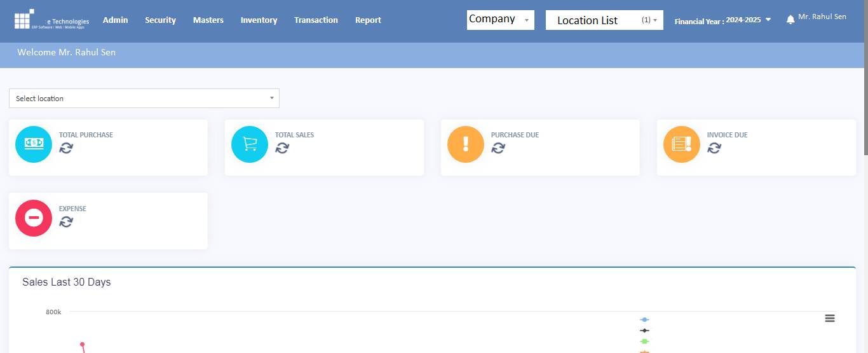This screenshot has width=868, height=353.
Task: Open the Admin menu
Action: click(115, 20)
